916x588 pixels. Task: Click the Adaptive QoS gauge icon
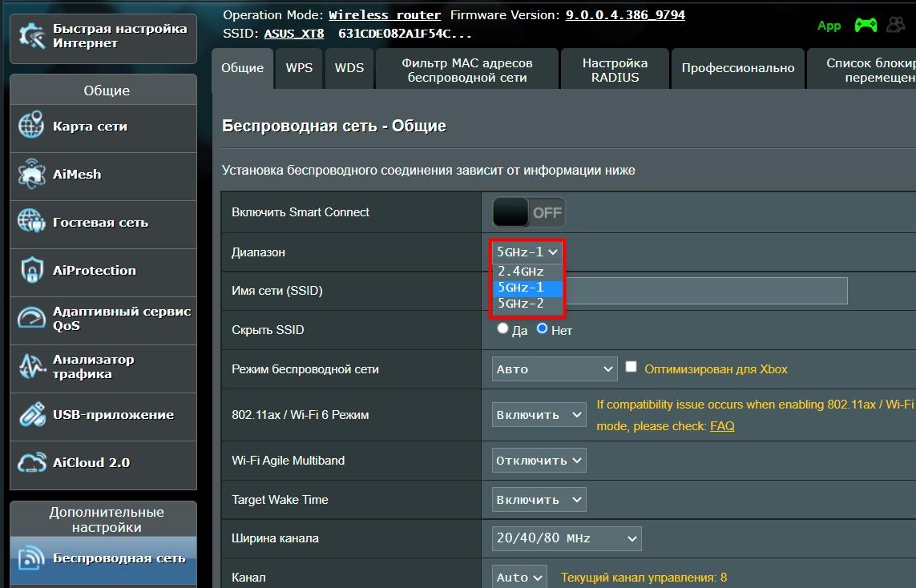coord(31,318)
